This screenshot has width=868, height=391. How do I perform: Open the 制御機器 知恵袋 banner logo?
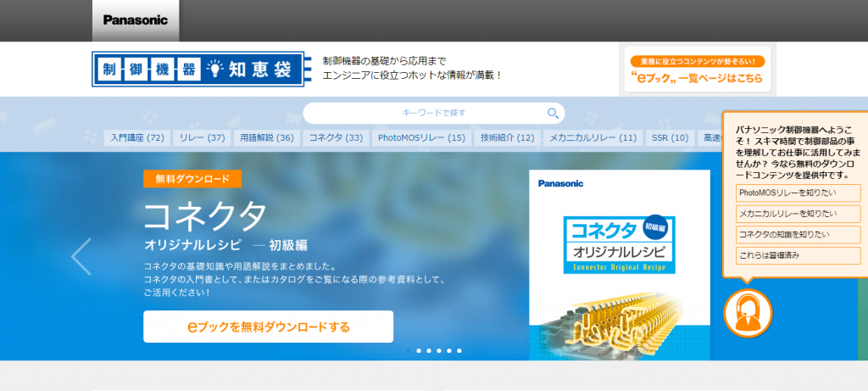point(200,70)
